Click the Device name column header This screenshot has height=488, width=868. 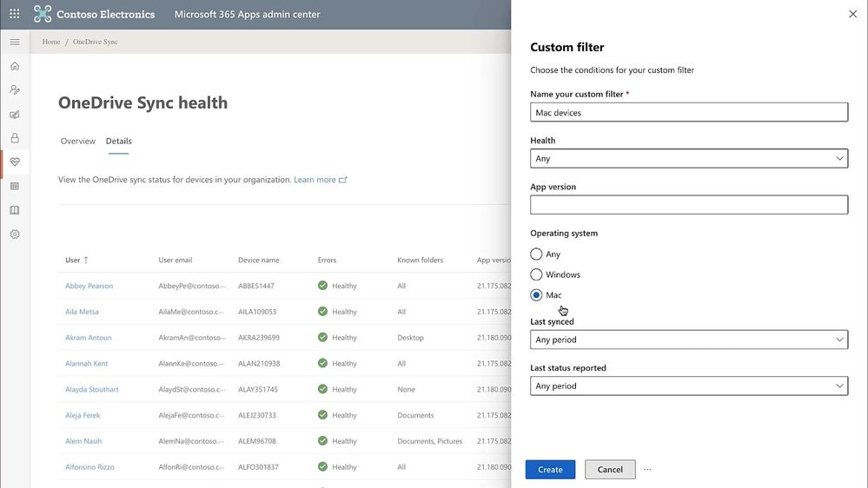(259, 260)
